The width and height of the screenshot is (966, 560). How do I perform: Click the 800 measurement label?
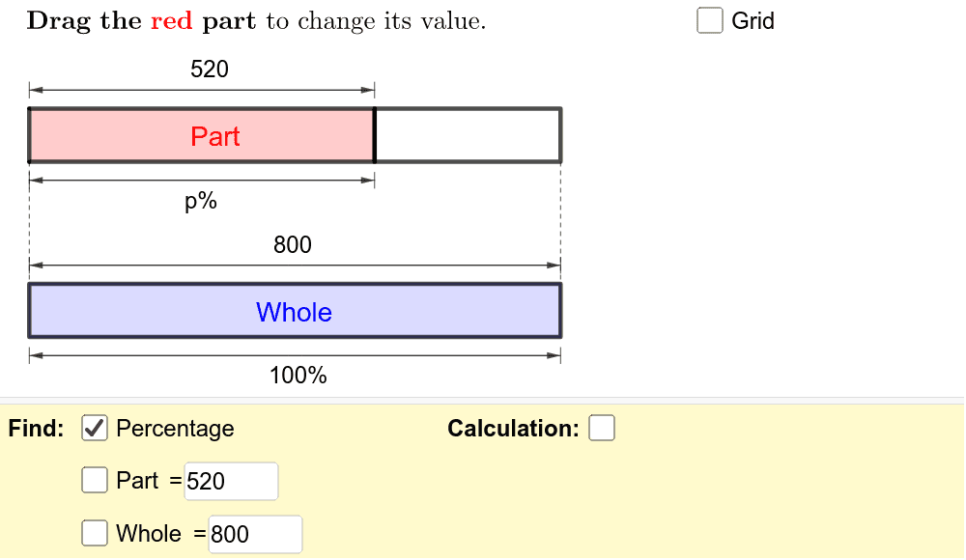[293, 245]
